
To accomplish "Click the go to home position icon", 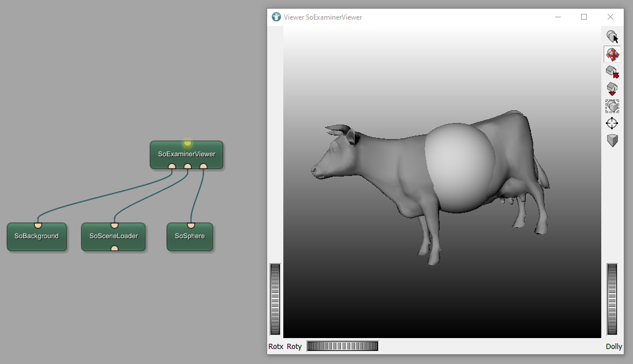I will tap(612, 72).
